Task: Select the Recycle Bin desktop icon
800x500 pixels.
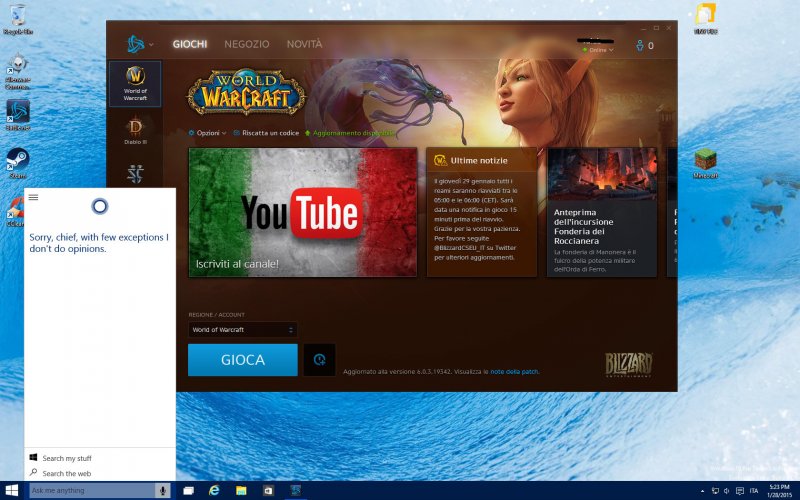Action: click(x=18, y=19)
